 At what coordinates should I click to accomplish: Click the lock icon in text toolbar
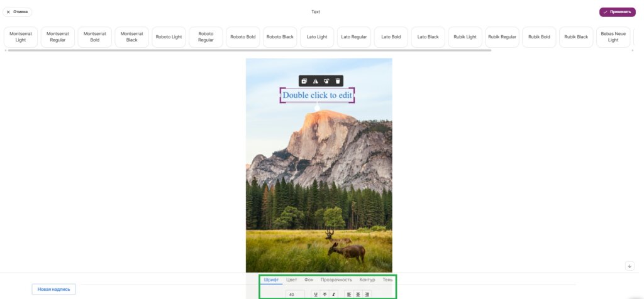tap(326, 81)
